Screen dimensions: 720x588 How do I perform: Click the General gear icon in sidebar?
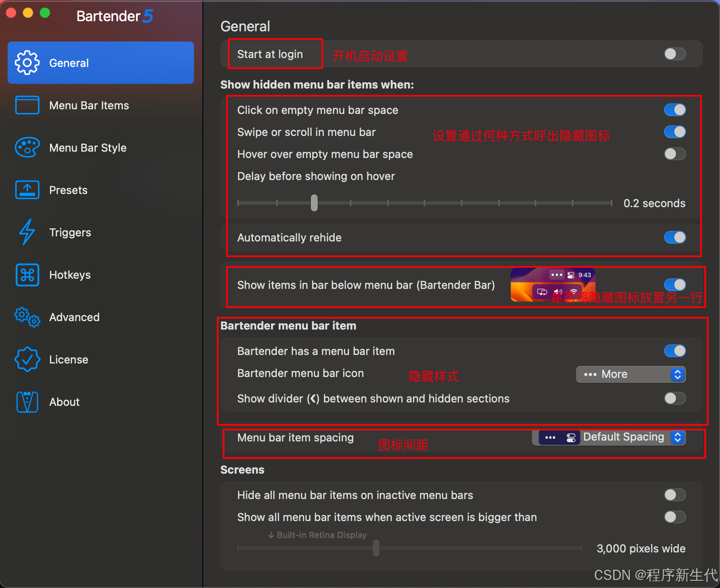click(x=27, y=63)
